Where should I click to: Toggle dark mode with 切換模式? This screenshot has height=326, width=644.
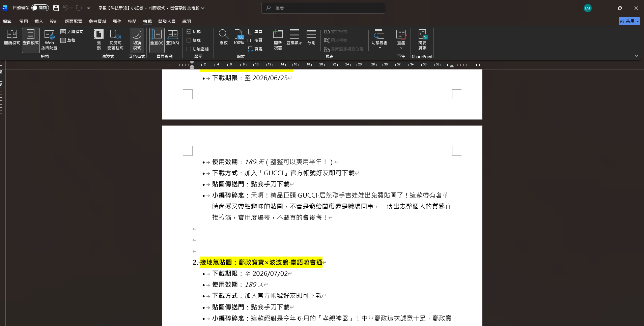(137, 40)
